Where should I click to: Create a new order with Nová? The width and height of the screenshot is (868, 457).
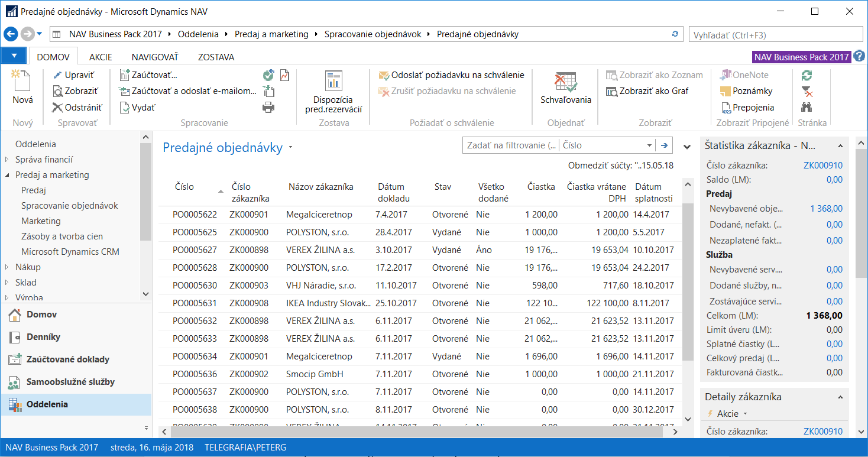[x=22, y=87]
